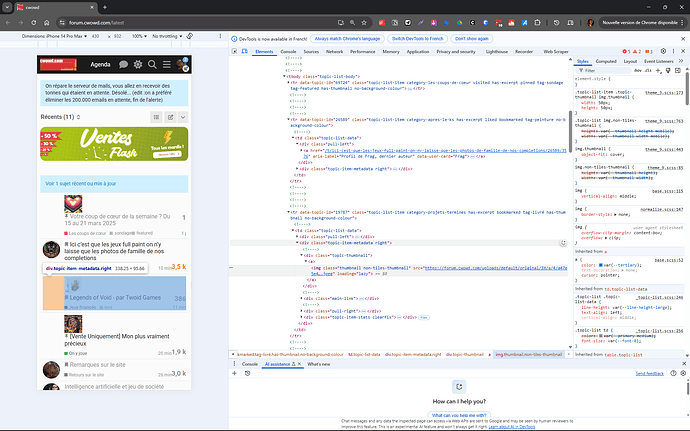Open Learn about AI in DevTools link

click(512, 427)
